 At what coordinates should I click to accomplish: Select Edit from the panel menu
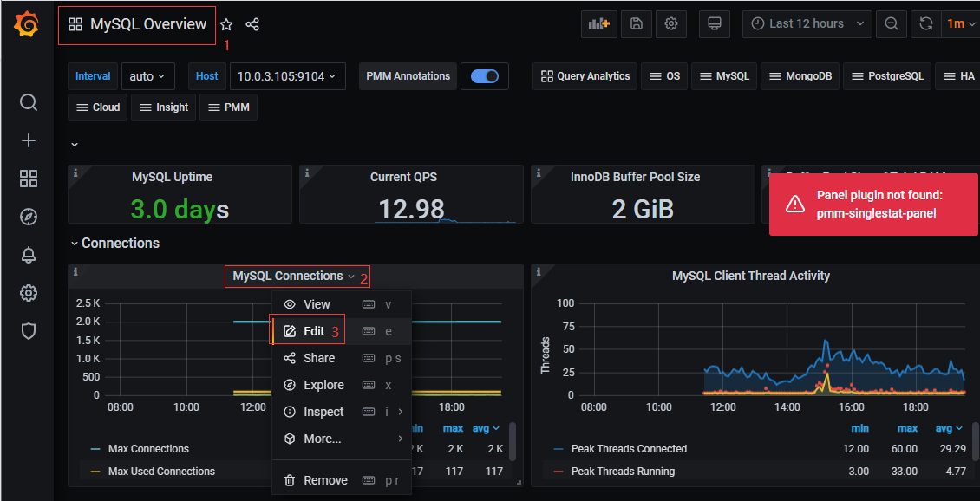point(313,331)
